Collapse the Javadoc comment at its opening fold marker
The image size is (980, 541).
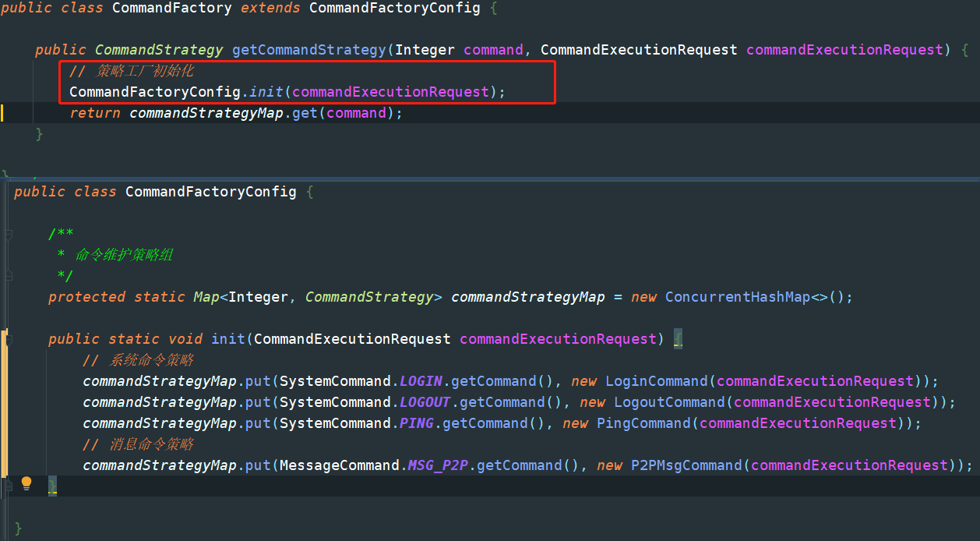[9, 234]
